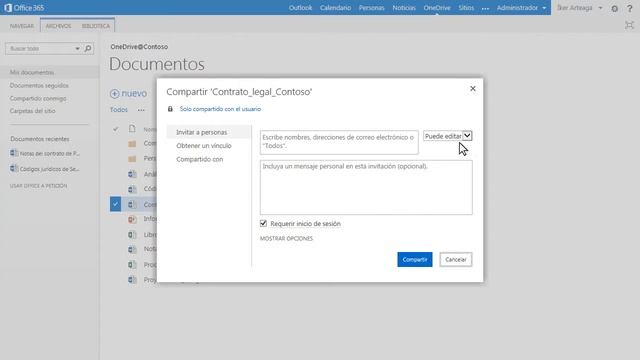Click the nuevo document link
This screenshot has height=360, width=640.
134,94
